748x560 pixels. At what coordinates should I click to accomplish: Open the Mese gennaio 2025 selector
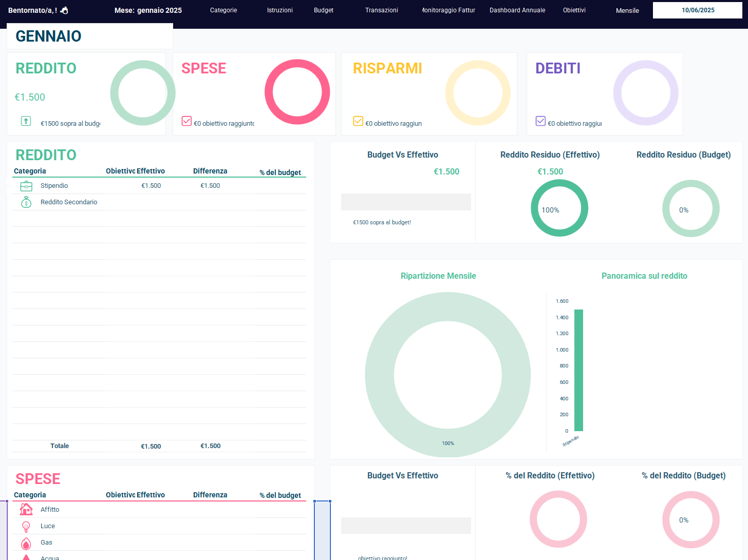tap(148, 10)
